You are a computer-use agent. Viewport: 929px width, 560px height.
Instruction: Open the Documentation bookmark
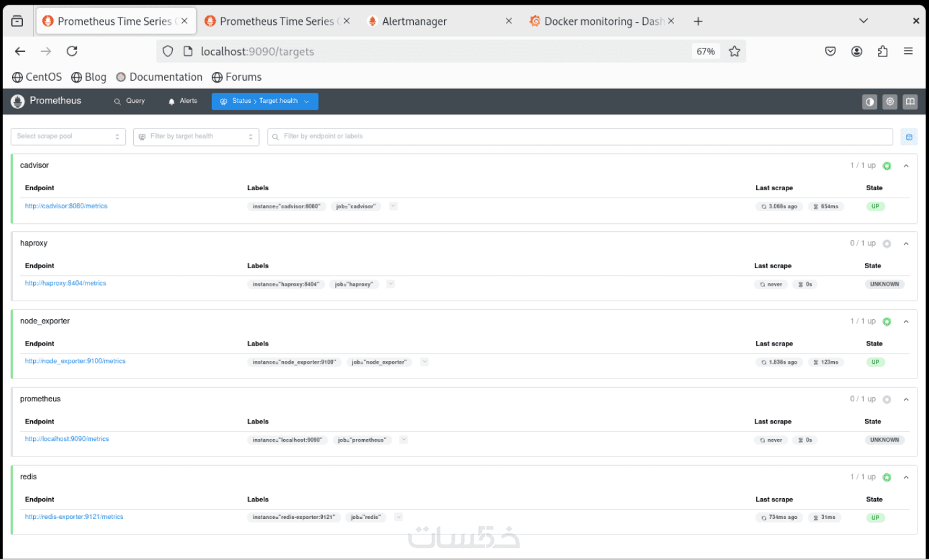click(x=159, y=77)
